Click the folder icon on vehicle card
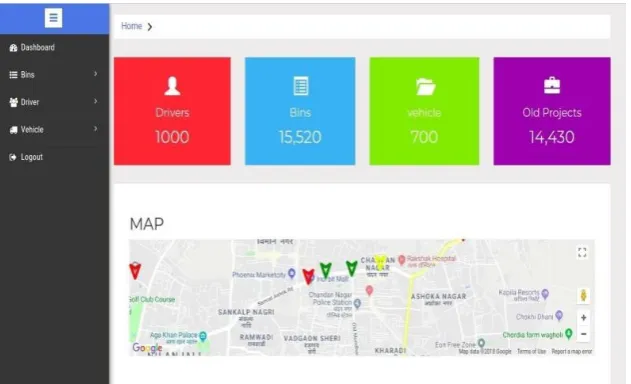 coord(425,87)
